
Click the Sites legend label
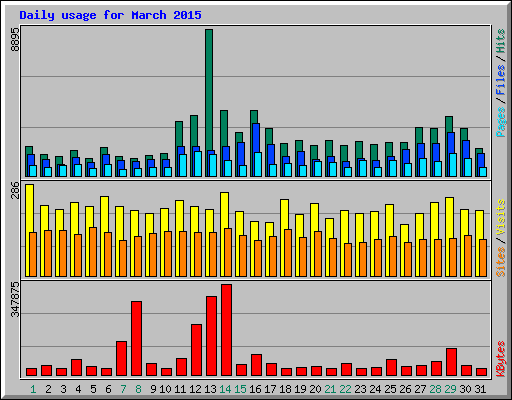tap(501, 262)
